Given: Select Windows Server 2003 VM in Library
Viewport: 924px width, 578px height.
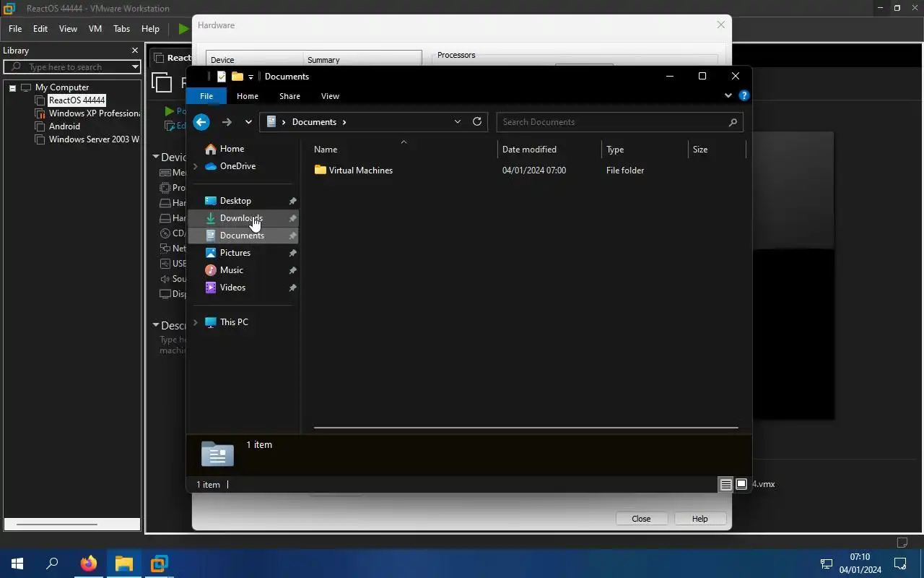Looking at the screenshot, I should [94, 139].
